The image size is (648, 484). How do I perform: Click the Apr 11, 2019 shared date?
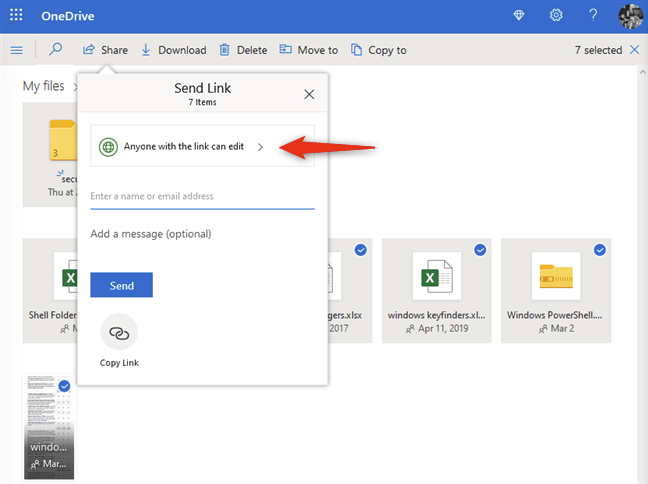coord(443,329)
